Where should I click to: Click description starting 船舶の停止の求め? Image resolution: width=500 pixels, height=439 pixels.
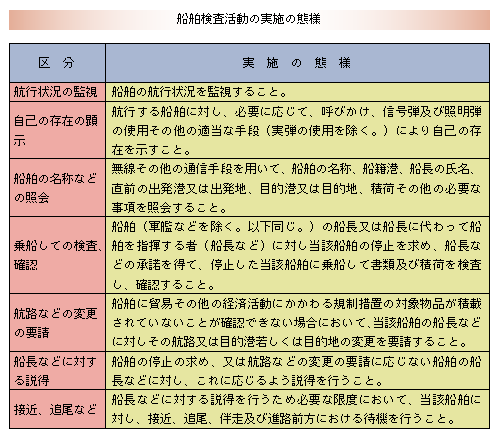pos(297,370)
